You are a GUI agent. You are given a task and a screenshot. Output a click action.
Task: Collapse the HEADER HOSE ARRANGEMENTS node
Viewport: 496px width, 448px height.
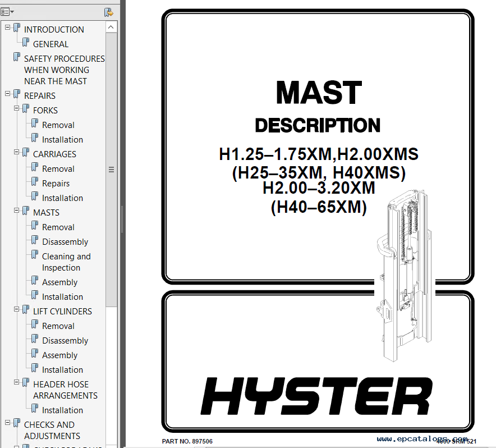[x=16, y=382]
